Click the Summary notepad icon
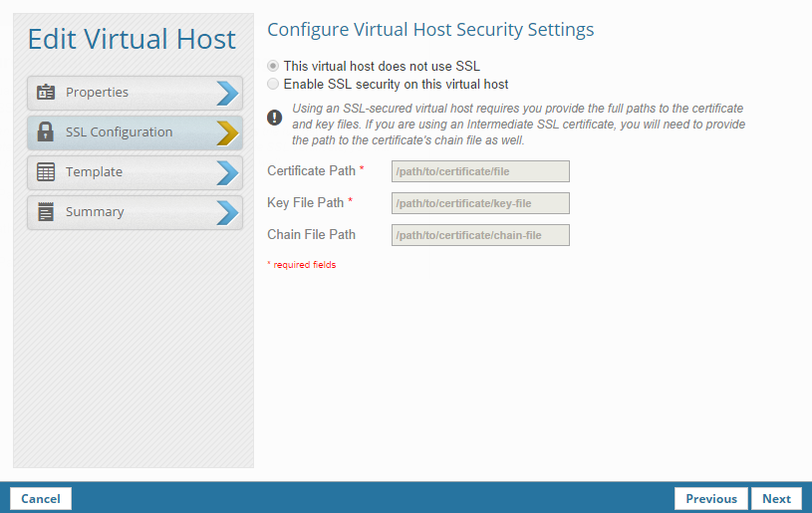This screenshot has width=812, height=513. 46,212
